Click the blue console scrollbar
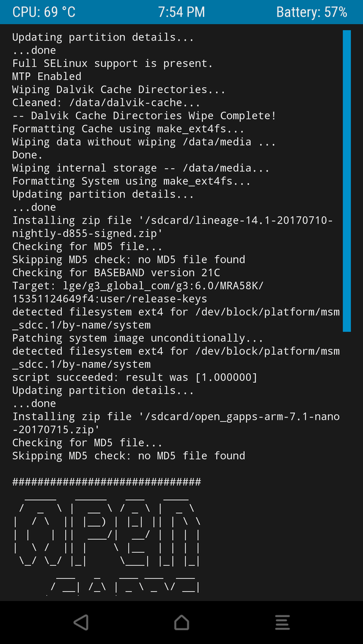 point(346,181)
